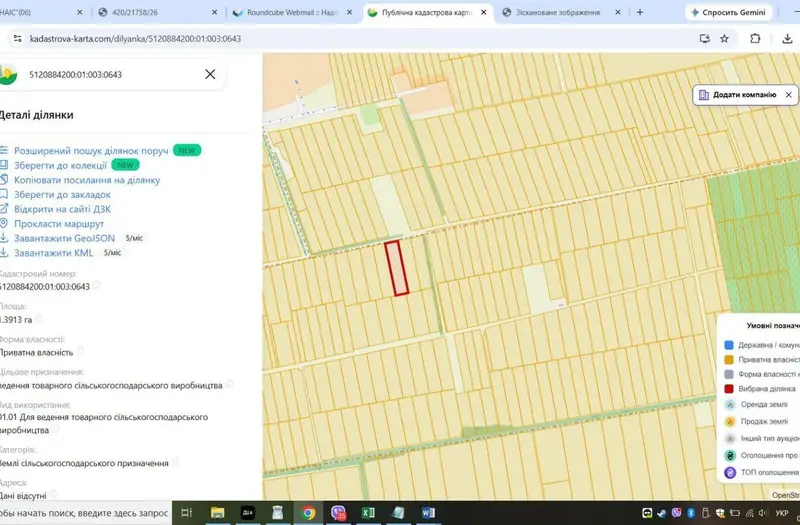This screenshot has width=800, height=525.
Task: Click the 'ТОП оголошення' legend icon
Action: pos(730,472)
